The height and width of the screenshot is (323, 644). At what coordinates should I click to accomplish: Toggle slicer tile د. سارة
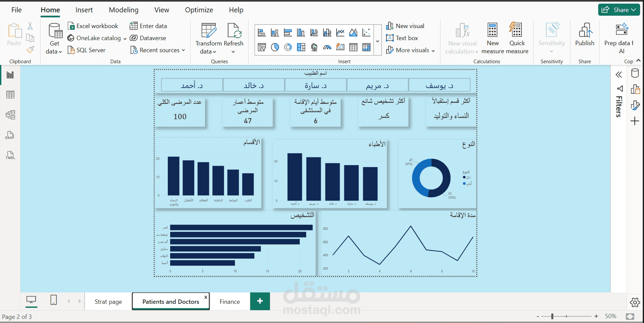[x=316, y=85]
